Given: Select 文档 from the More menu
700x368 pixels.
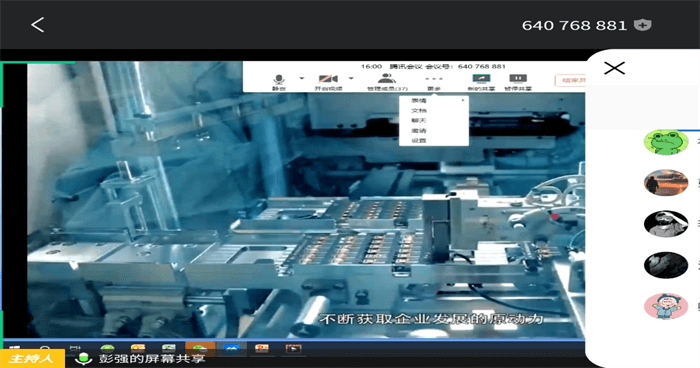Looking at the screenshot, I should (433, 110).
